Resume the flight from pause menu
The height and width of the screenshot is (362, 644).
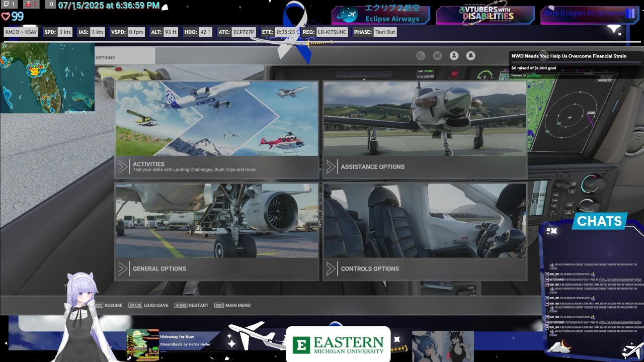click(x=108, y=305)
